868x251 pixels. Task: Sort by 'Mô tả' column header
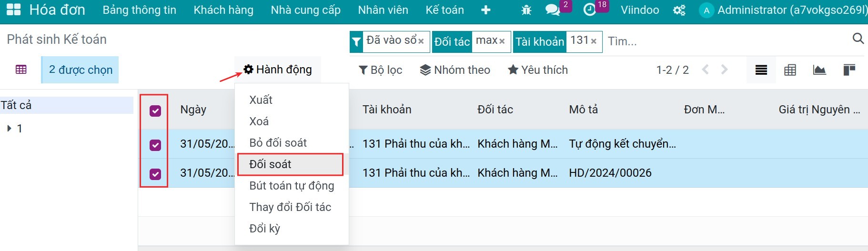pos(583,109)
